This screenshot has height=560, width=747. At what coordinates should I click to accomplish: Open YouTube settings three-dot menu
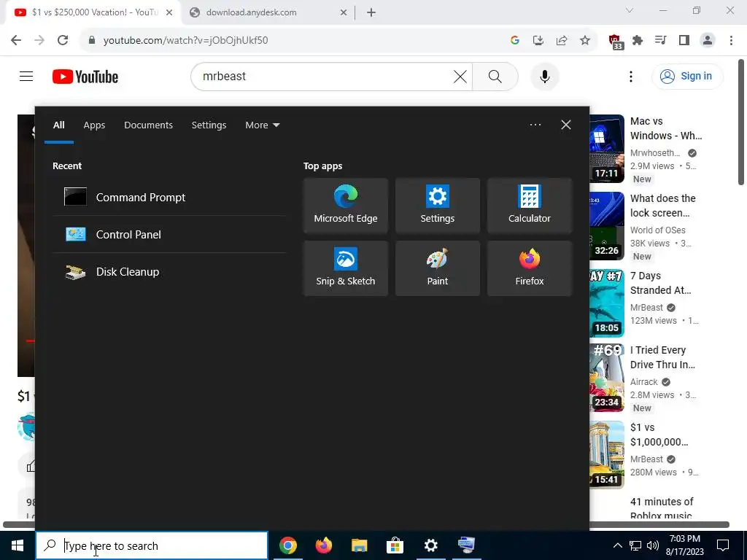tap(631, 76)
